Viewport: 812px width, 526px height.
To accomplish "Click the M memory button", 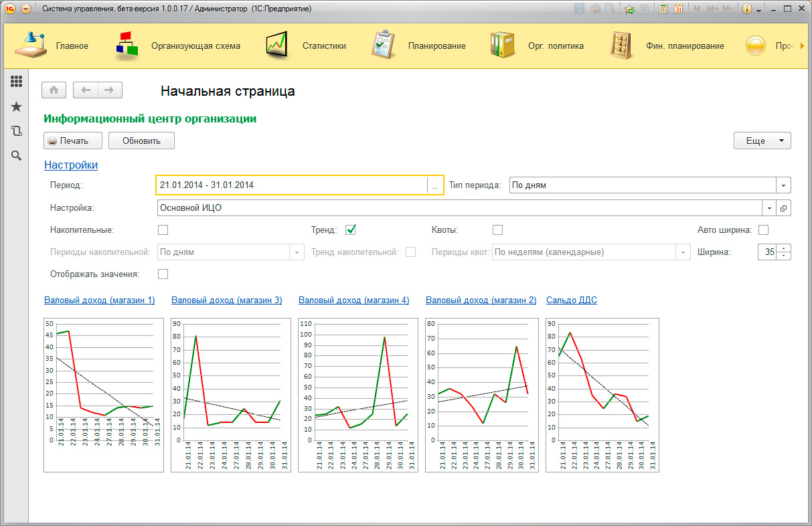I will tap(697, 9).
